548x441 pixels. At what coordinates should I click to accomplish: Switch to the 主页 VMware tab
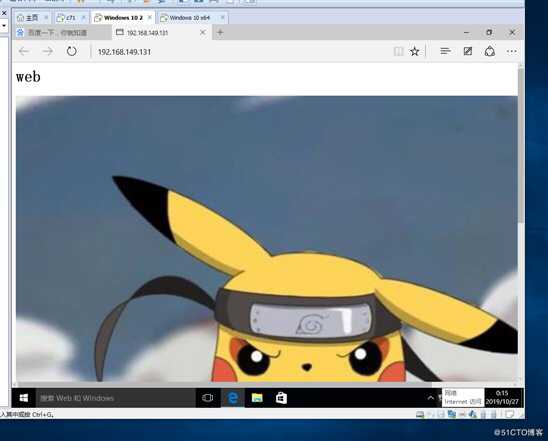32,17
